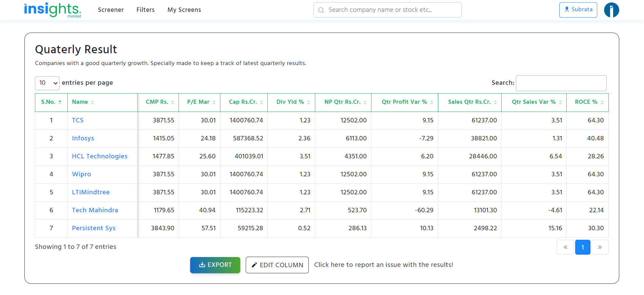
Task: Open the entries per page dropdown
Action: (47, 83)
